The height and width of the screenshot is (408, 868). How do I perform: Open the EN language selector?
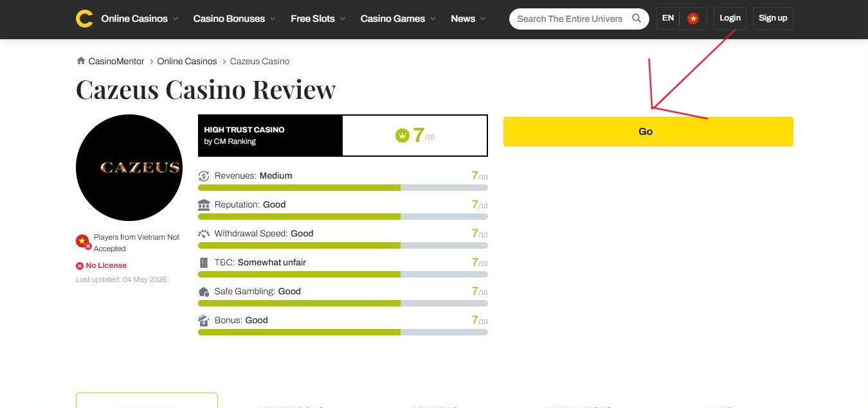point(668,18)
